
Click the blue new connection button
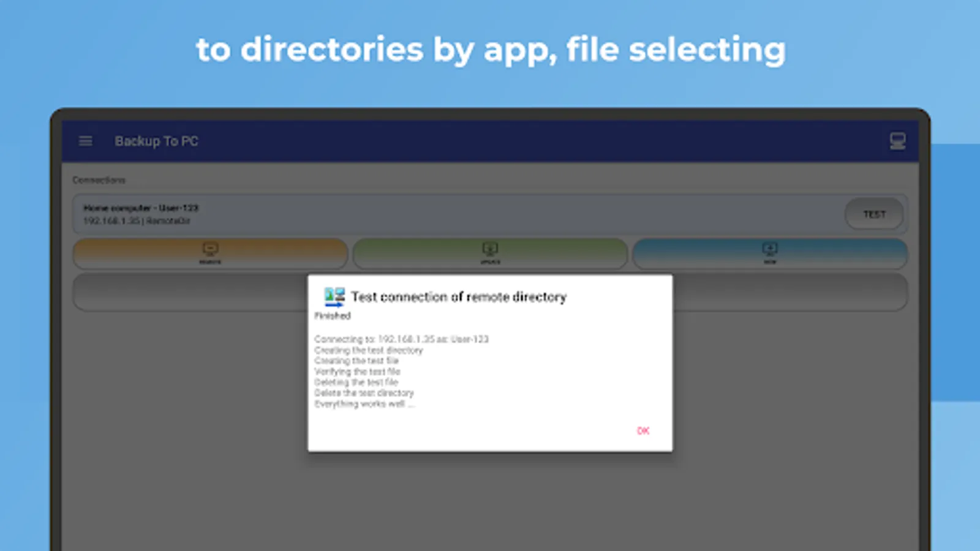[770, 253]
